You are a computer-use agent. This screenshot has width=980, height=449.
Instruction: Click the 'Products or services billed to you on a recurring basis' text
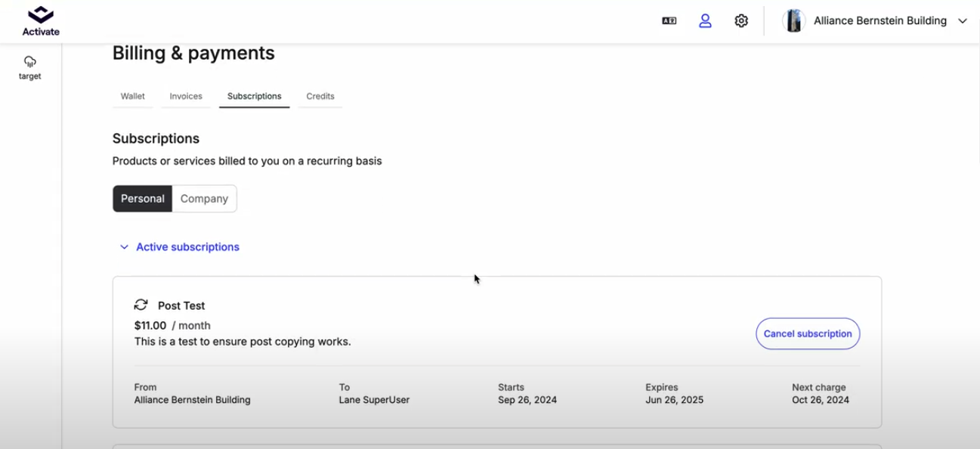pos(247,161)
